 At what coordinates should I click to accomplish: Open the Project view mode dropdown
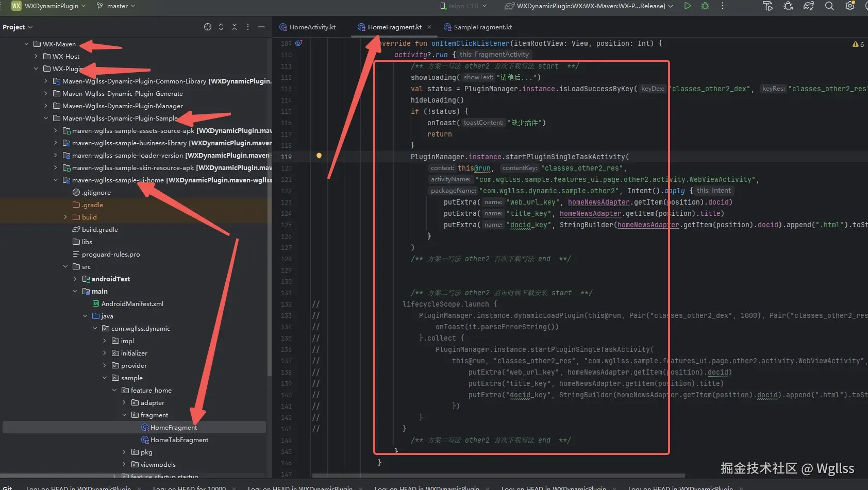pyautogui.click(x=18, y=27)
